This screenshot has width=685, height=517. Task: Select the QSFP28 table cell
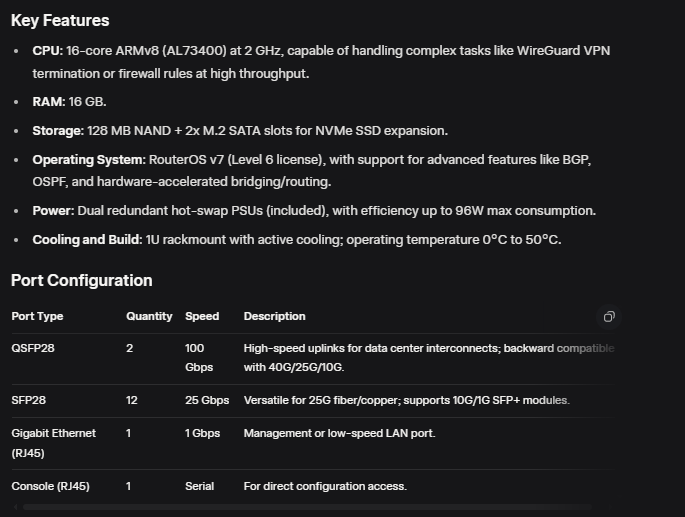pos(32,349)
